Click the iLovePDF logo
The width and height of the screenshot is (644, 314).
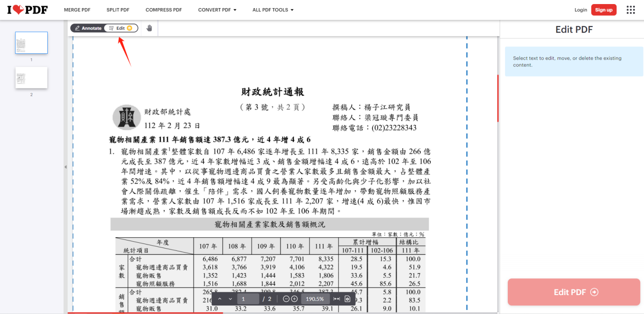point(27,9)
